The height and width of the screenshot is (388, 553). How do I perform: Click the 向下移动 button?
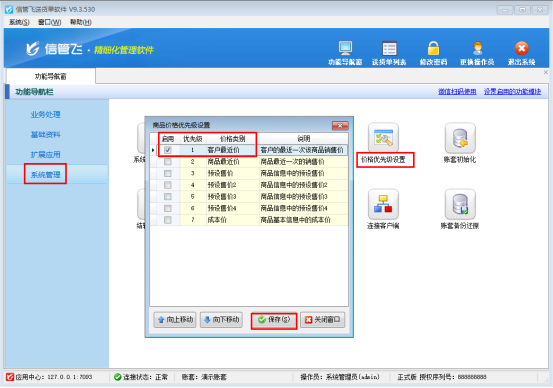click(221, 320)
